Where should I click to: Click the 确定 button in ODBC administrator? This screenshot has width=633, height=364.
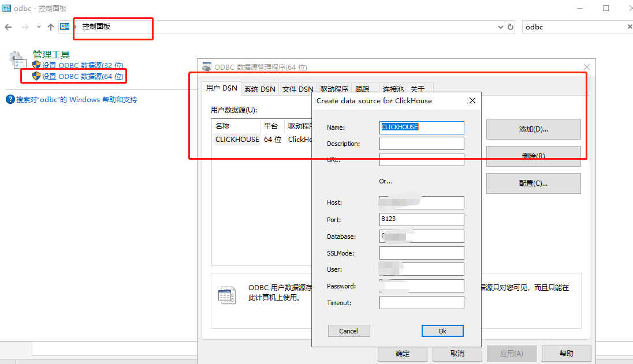[x=403, y=354]
